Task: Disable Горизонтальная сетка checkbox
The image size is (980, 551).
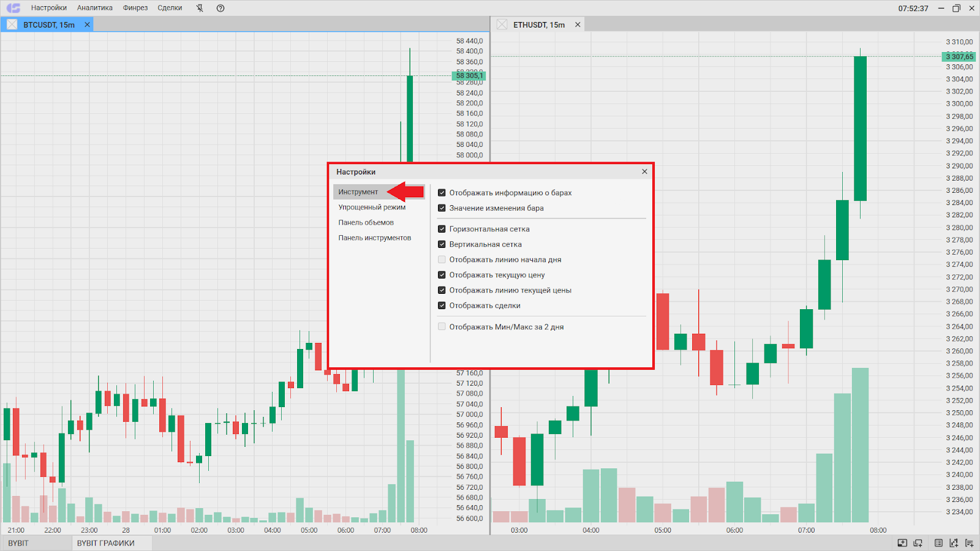Action: tap(442, 228)
